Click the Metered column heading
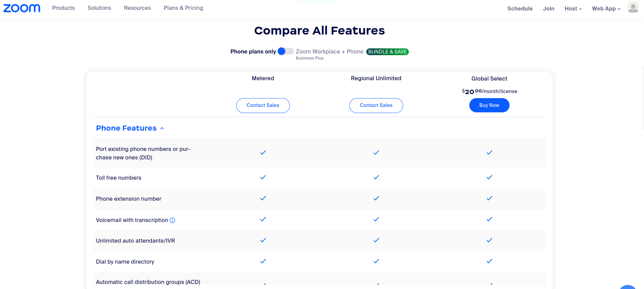The width and height of the screenshot is (644, 289). 263,78
